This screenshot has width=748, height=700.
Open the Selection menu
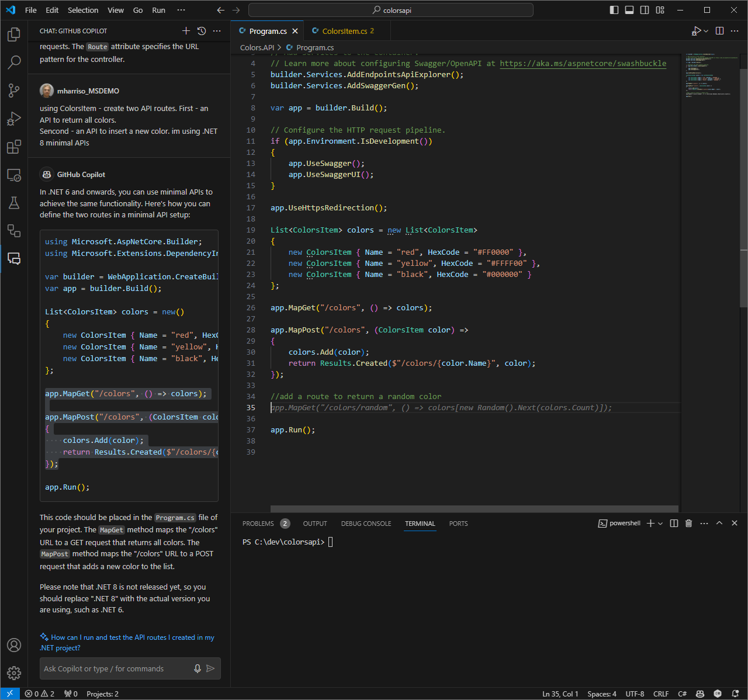83,10
